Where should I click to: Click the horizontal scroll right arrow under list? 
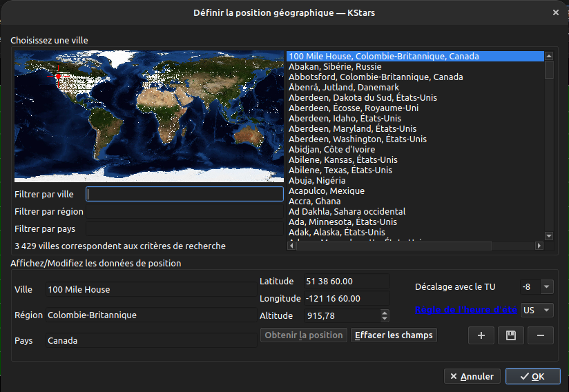point(539,246)
